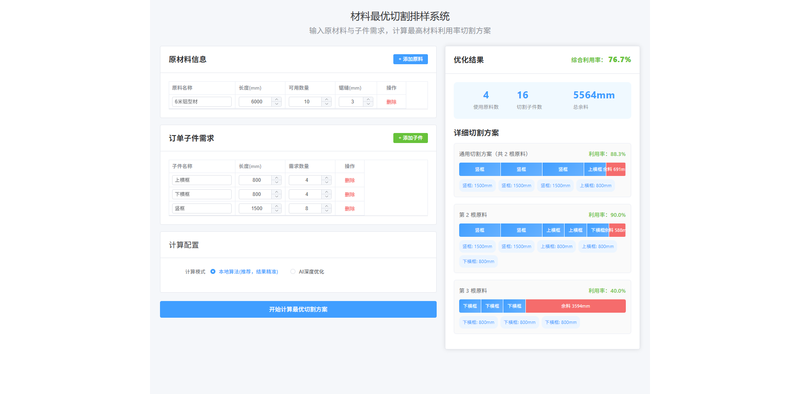Increase the raw material length 6000 with the up arrow
Screen dimensions: 800x394
pyautogui.click(x=277, y=100)
